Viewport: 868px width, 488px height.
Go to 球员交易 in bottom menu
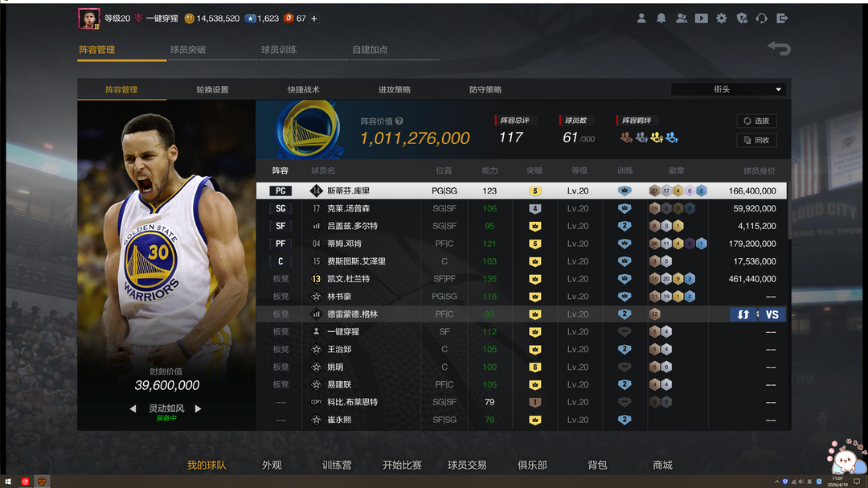(467, 465)
